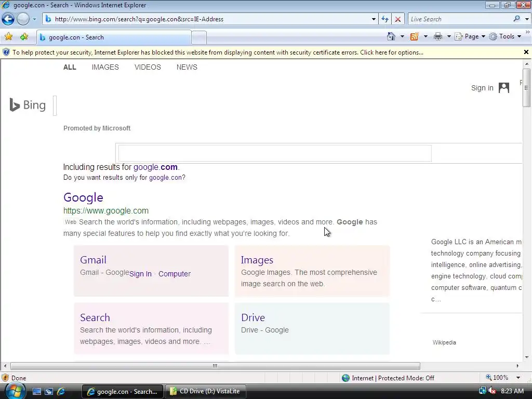
Task: Expand the Print dropdown arrow
Action: [x=449, y=36]
